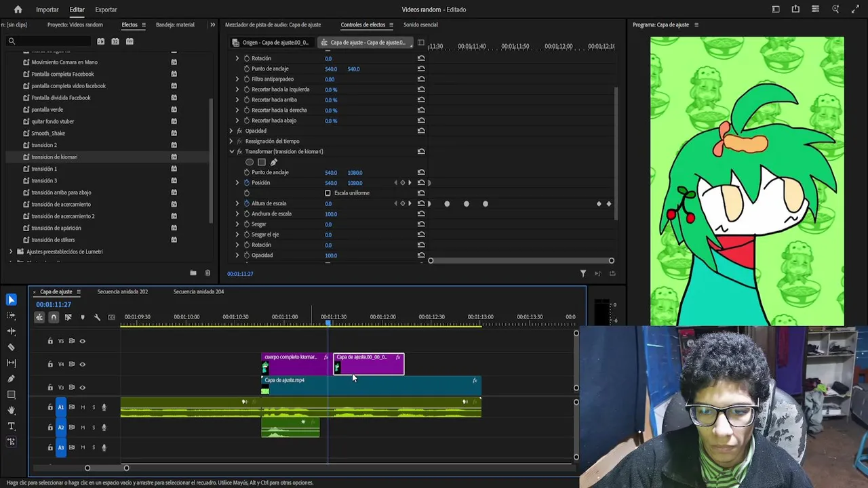Switch to Secuencia anidada 202 tab
Image resolution: width=868 pixels, height=488 pixels.
[122, 292]
